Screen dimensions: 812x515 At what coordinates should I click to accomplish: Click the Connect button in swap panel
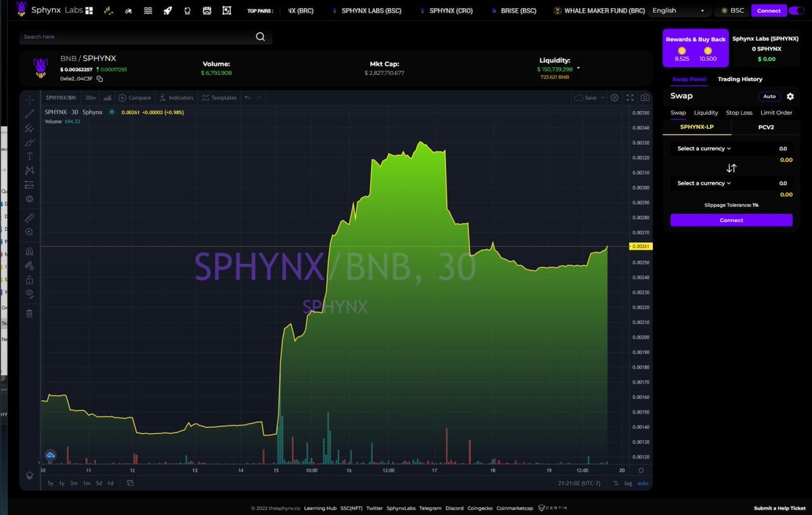(x=731, y=220)
